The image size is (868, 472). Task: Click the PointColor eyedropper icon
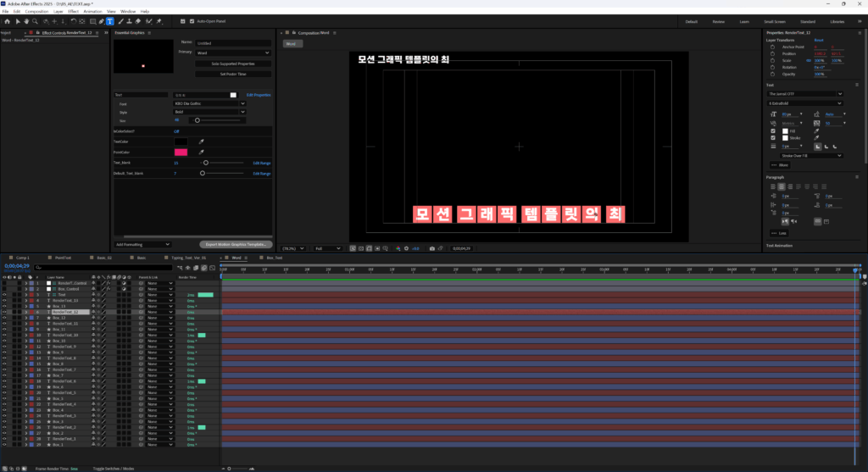coord(202,153)
